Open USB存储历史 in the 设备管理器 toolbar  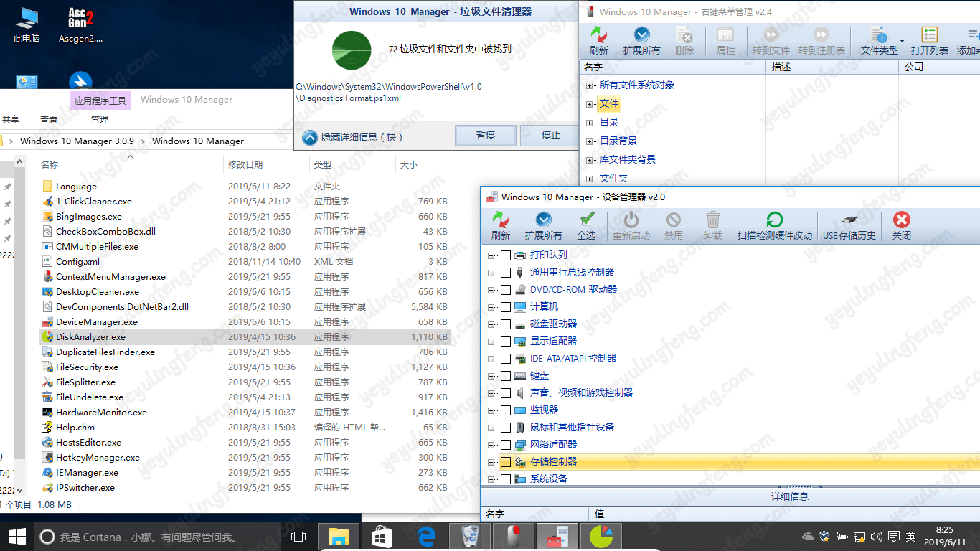pyautogui.click(x=849, y=226)
